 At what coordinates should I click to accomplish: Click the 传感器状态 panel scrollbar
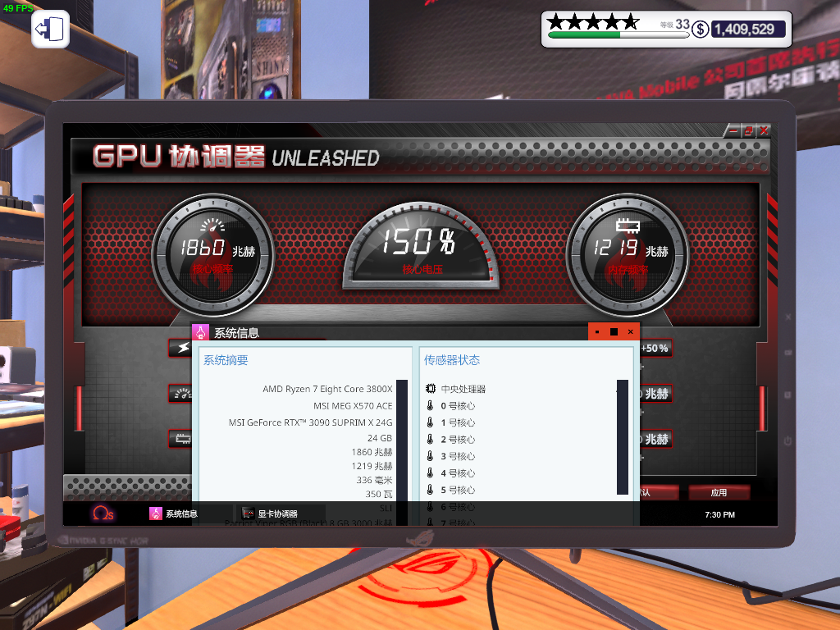[x=623, y=437]
